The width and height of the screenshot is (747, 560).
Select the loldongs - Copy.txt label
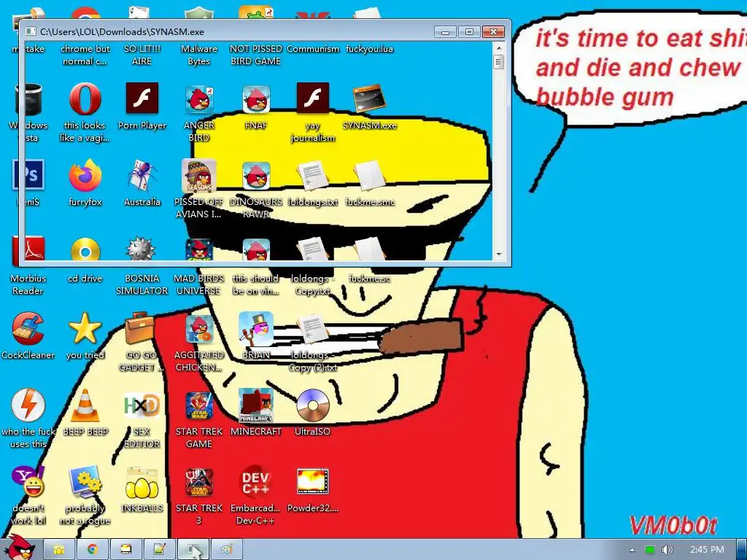point(312,284)
